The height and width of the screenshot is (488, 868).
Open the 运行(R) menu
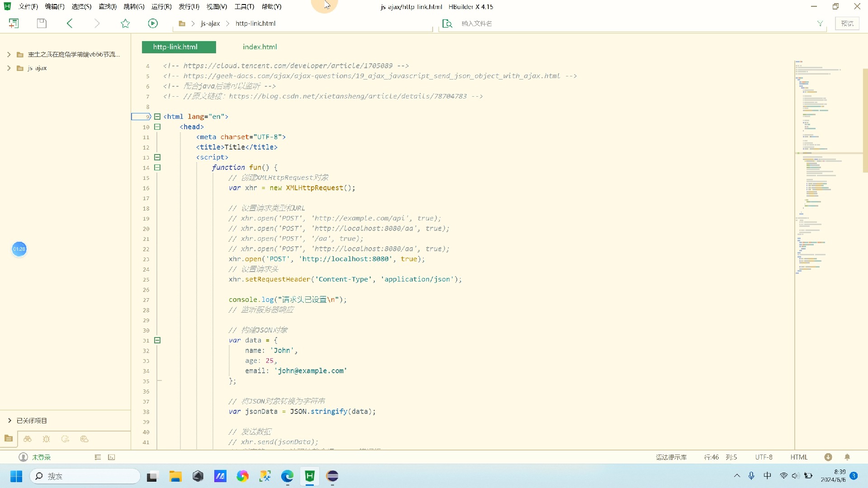point(161,7)
